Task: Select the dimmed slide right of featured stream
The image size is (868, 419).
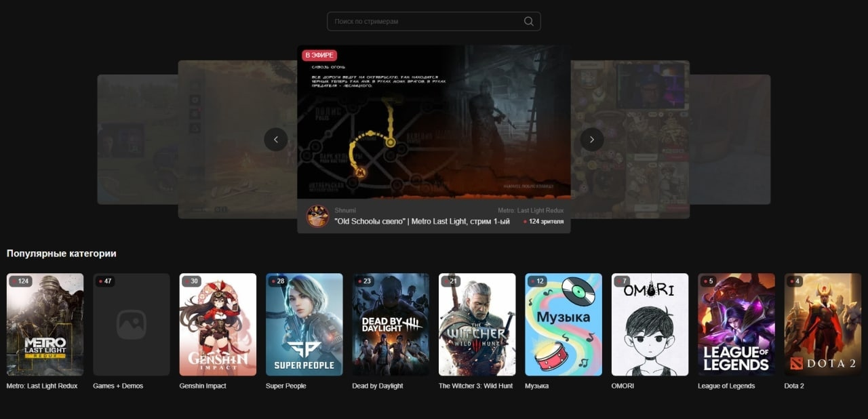Action: tap(630, 139)
